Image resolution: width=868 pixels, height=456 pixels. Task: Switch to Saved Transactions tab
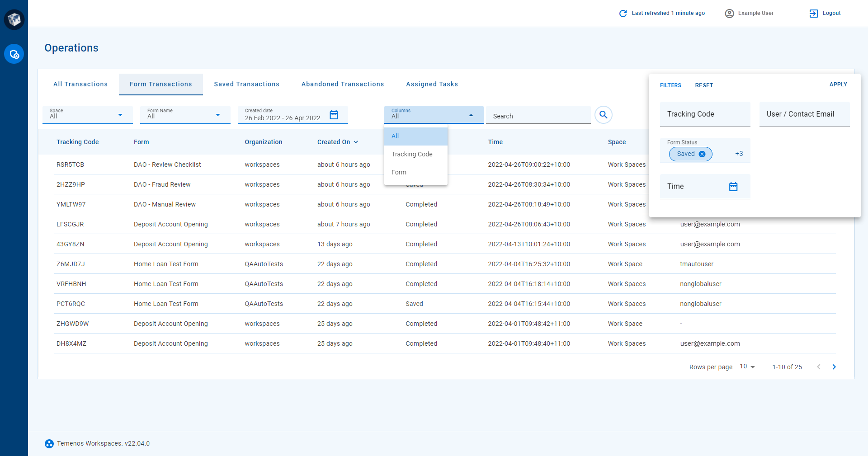click(246, 84)
